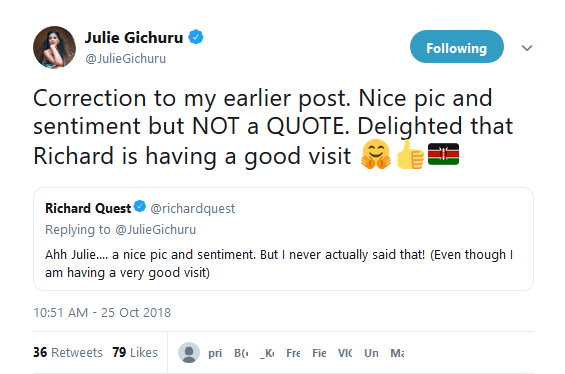This screenshot has height=374, width=565.
Task: Open Richard Quest's name in quoted tweet
Action: 88,208
